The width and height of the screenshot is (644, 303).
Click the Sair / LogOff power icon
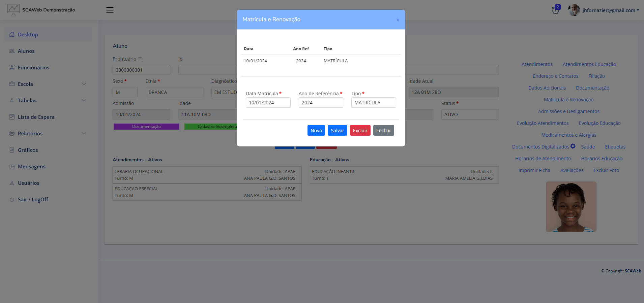(12, 199)
